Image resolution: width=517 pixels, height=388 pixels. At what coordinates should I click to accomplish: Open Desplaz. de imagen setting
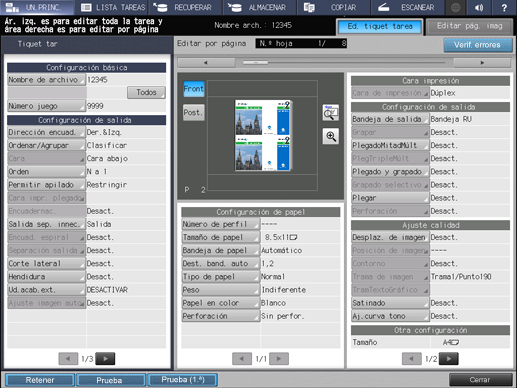[x=390, y=237]
